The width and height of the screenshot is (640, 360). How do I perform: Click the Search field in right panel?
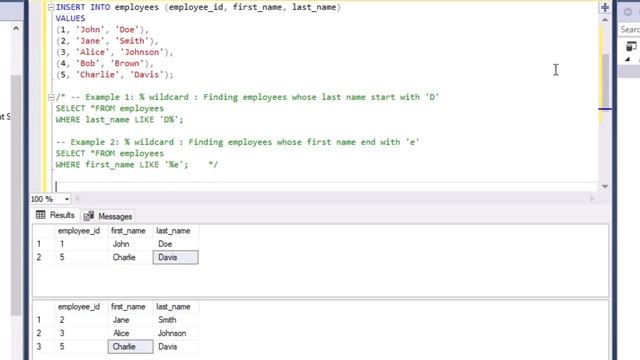[x=629, y=29]
